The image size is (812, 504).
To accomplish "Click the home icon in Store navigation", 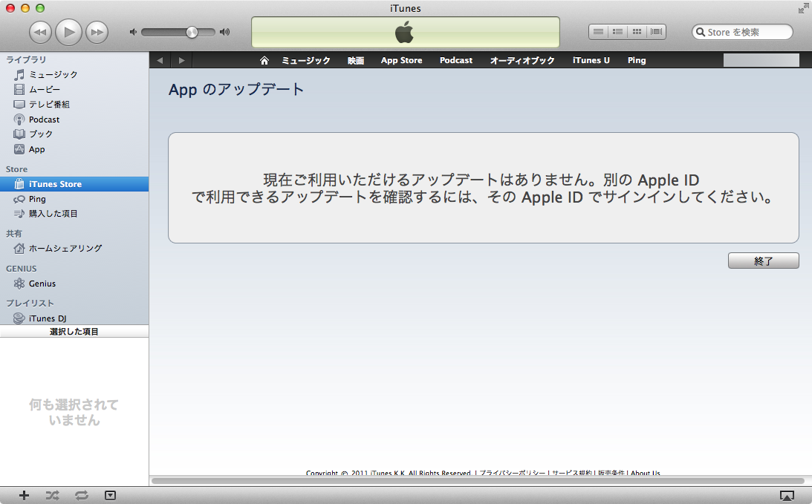I will [x=264, y=60].
